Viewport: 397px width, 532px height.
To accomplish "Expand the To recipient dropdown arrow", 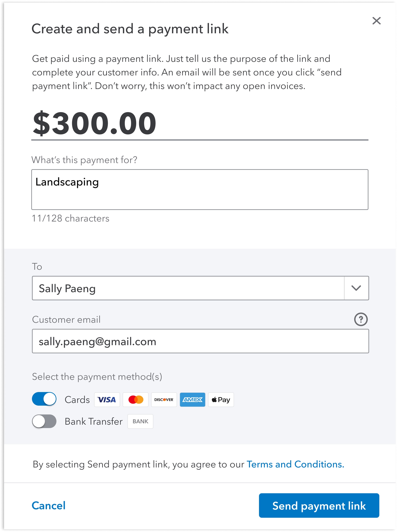I will (x=356, y=288).
